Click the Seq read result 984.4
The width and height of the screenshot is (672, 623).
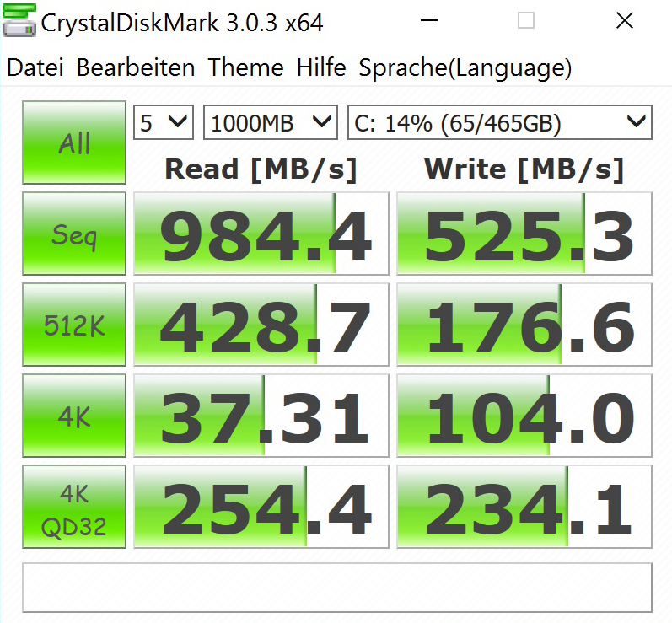(x=261, y=234)
